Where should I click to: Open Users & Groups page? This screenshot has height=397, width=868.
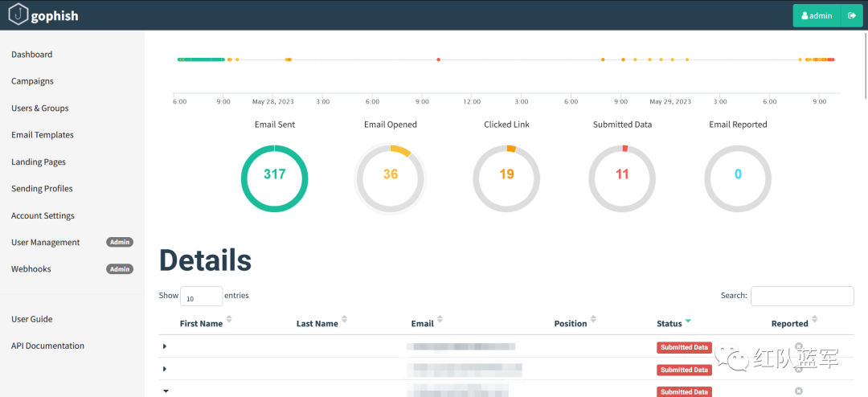point(40,108)
